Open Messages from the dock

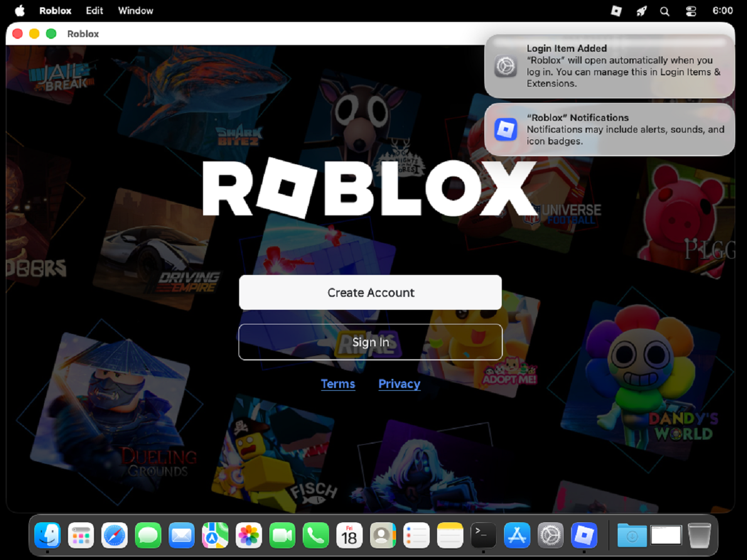[148, 535]
